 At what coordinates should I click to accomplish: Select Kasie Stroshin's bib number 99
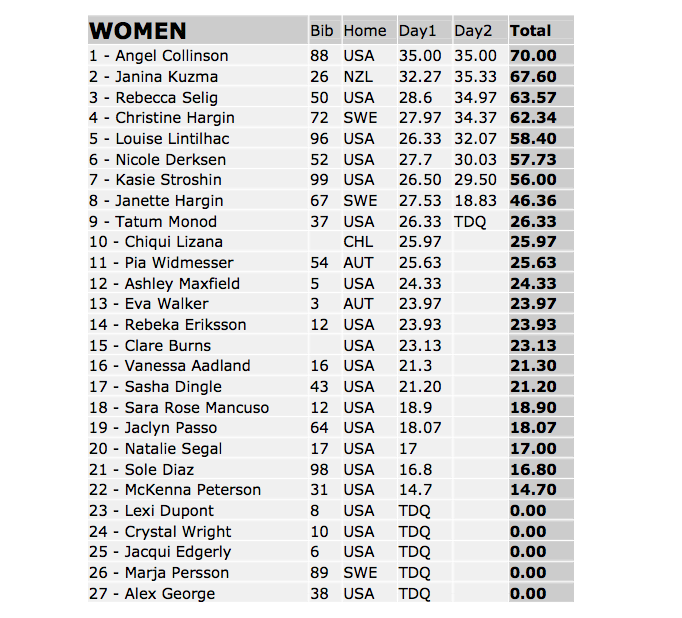coord(319,180)
